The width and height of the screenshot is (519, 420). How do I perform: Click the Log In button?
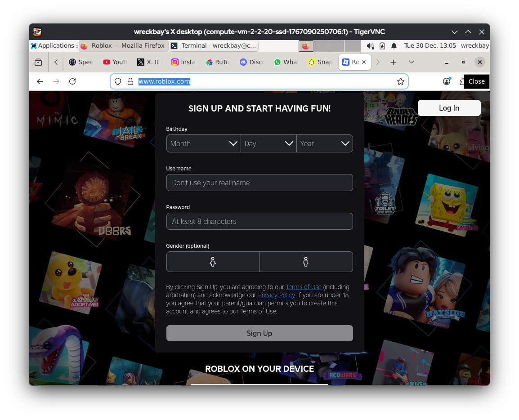point(449,108)
